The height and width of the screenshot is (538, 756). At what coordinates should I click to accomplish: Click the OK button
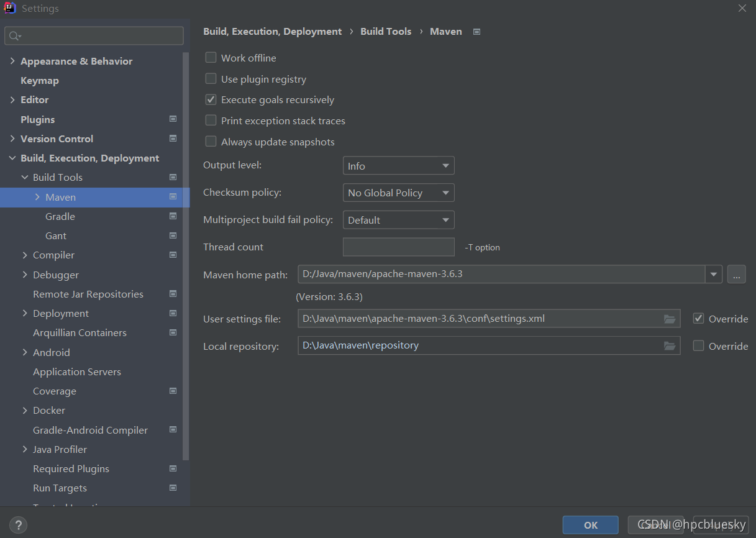click(590, 525)
